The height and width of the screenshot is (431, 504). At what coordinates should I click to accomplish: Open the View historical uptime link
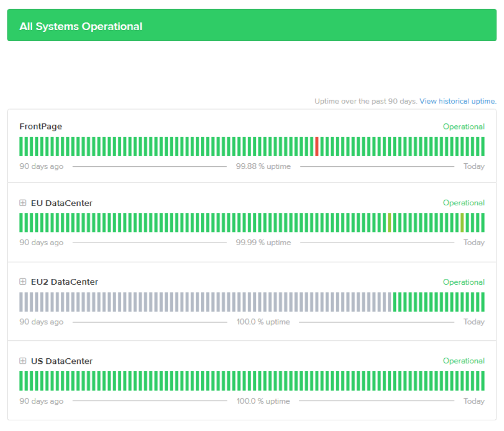[457, 101]
